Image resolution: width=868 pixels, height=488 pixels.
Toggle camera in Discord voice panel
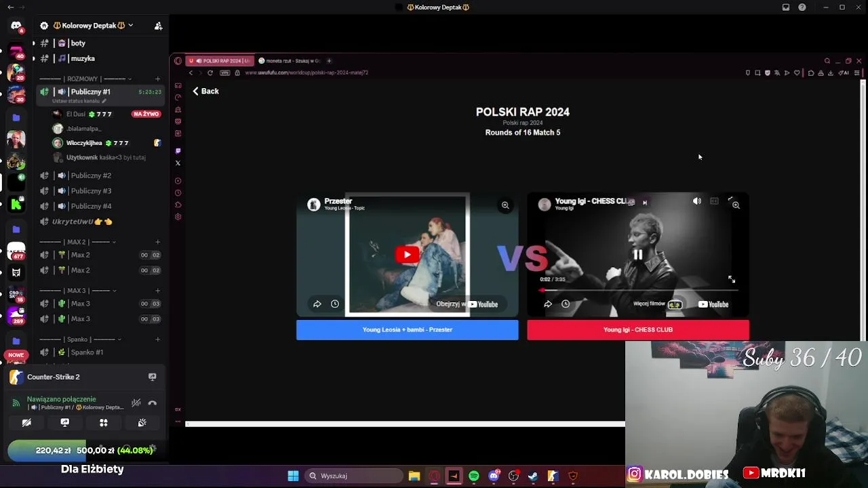coord(26,422)
